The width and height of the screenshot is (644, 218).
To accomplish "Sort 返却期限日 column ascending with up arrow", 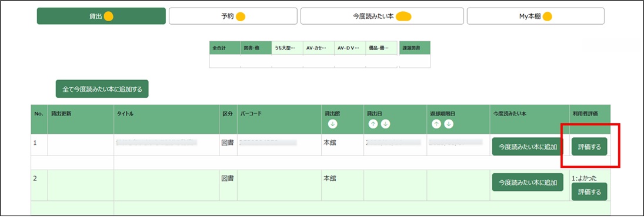I will (436, 124).
